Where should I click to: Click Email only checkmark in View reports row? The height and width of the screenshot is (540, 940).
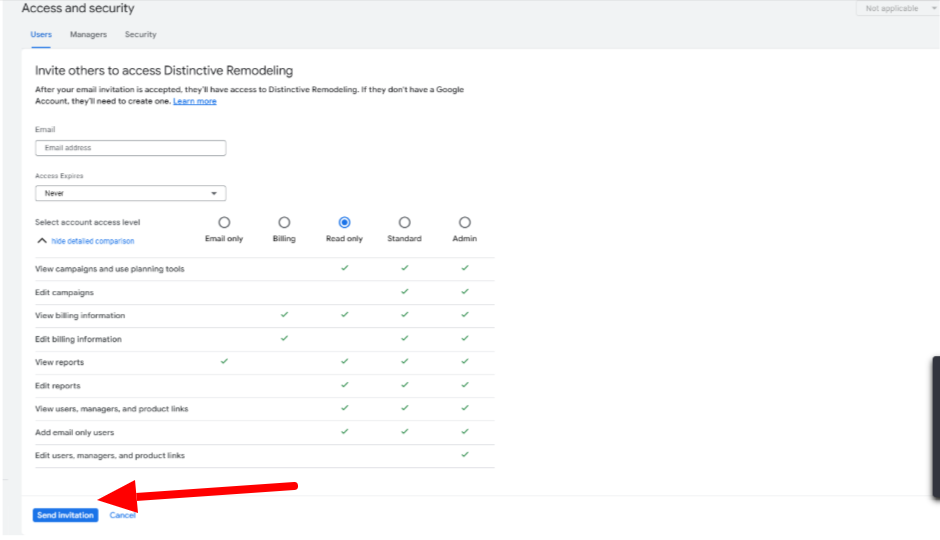224,361
